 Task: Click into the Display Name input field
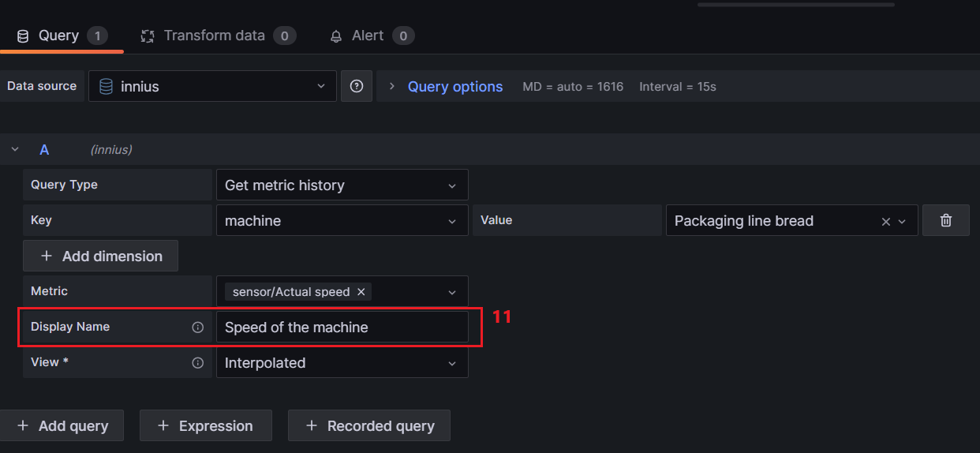(342, 327)
